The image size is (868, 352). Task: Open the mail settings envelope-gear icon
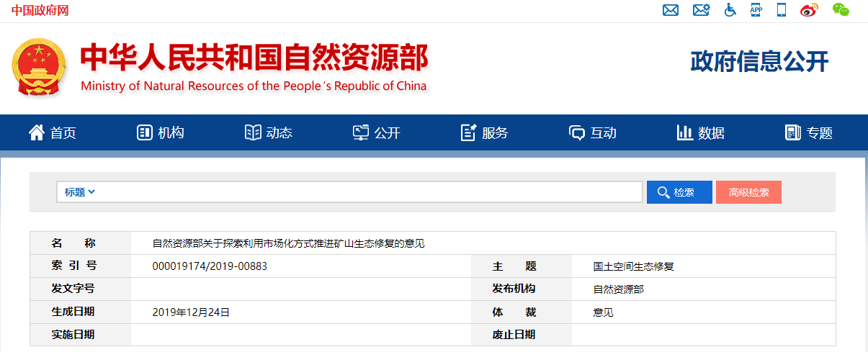click(x=701, y=10)
